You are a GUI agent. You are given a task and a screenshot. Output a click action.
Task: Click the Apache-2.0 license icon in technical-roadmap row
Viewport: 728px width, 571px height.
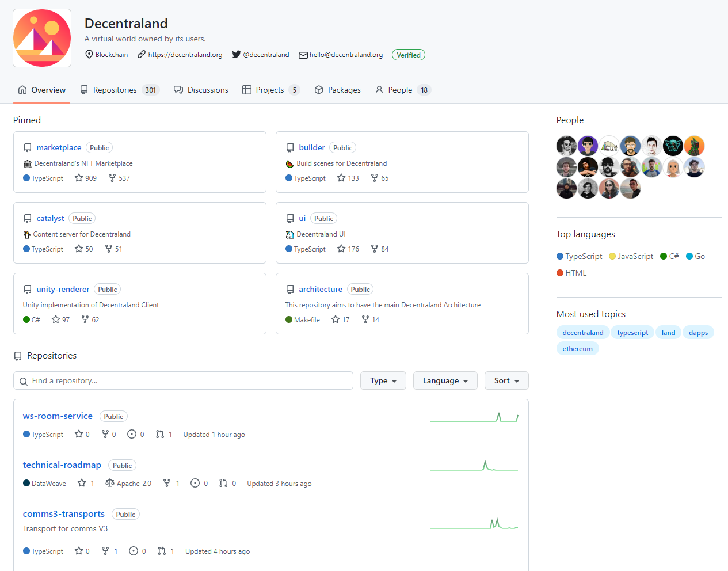tap(110, 483)
